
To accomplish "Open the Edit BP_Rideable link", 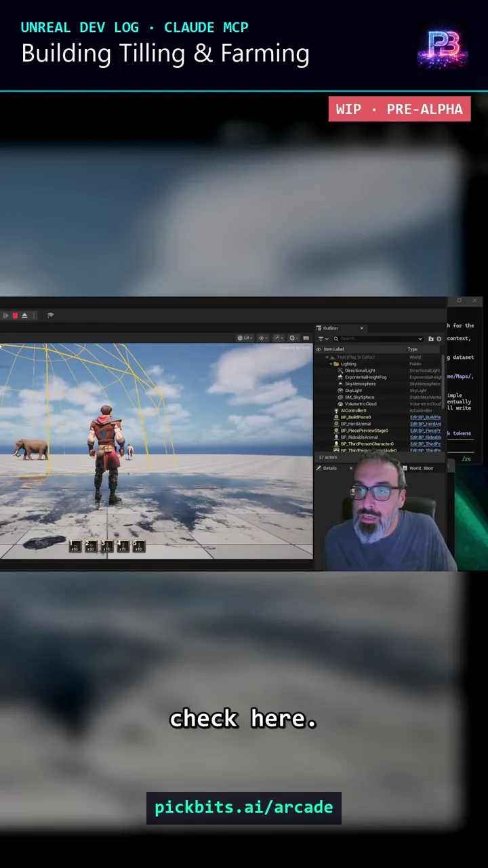I will (x=426, y=437).
